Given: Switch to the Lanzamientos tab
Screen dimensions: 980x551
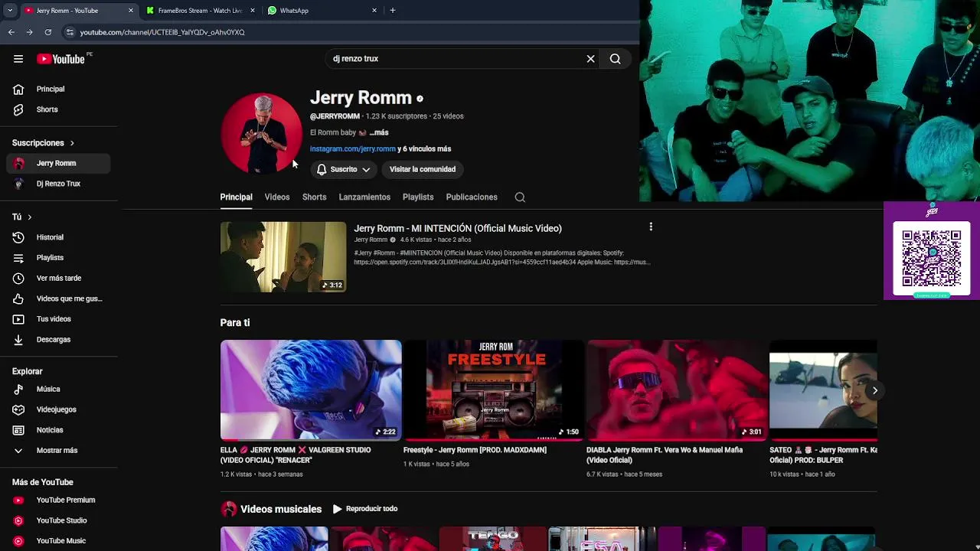Looking at the screenshot, I should (364, 197).
